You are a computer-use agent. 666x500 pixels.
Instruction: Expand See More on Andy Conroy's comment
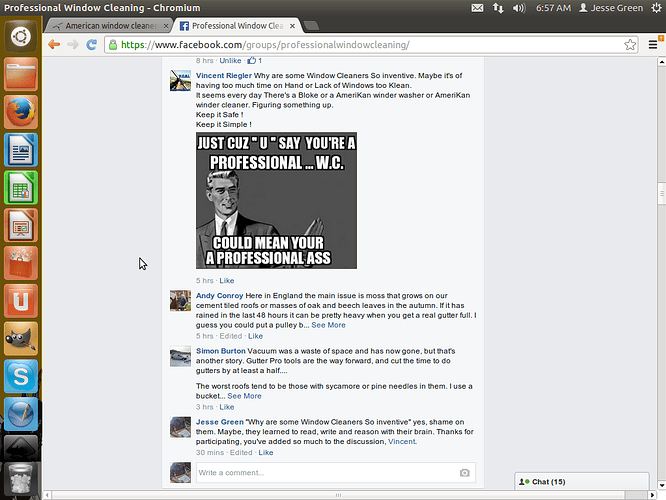328,325
